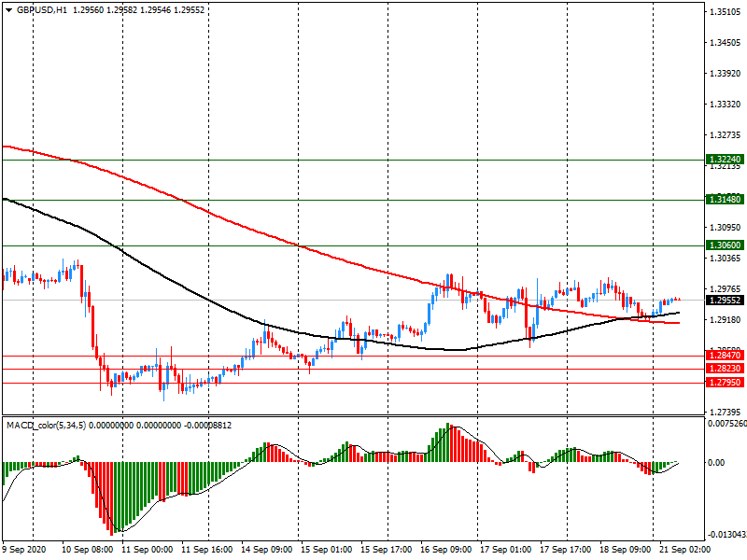Image resolution: width=747 pixels, height=560 pixels.
Task: Click the 1.30365 price scale value
Action: tap(726, 259)
